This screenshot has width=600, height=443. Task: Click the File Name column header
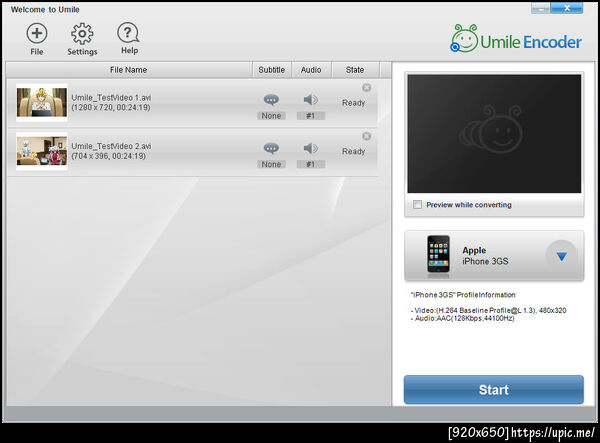(x=129, y=70)
